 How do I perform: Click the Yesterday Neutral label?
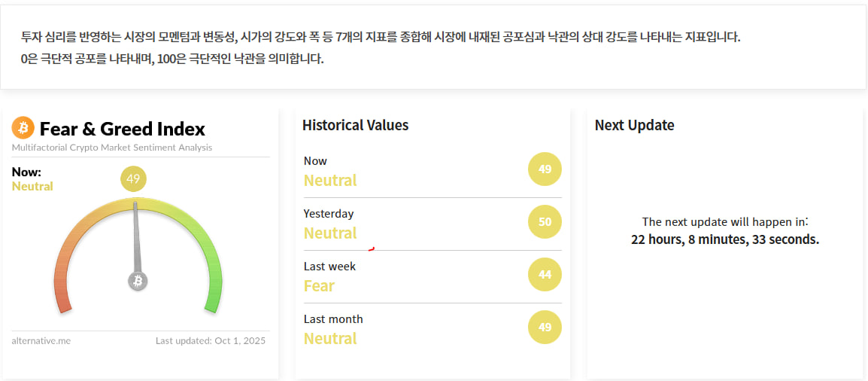[330, 233]
